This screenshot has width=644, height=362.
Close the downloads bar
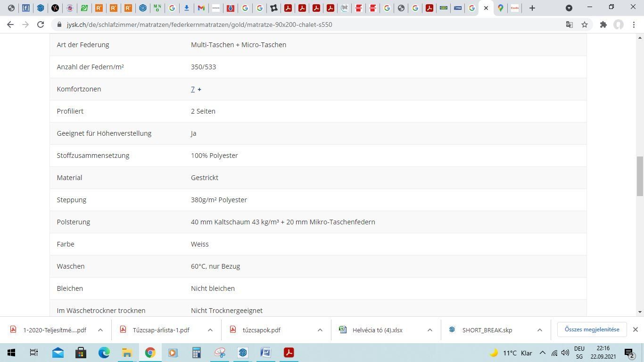[636, 329]
